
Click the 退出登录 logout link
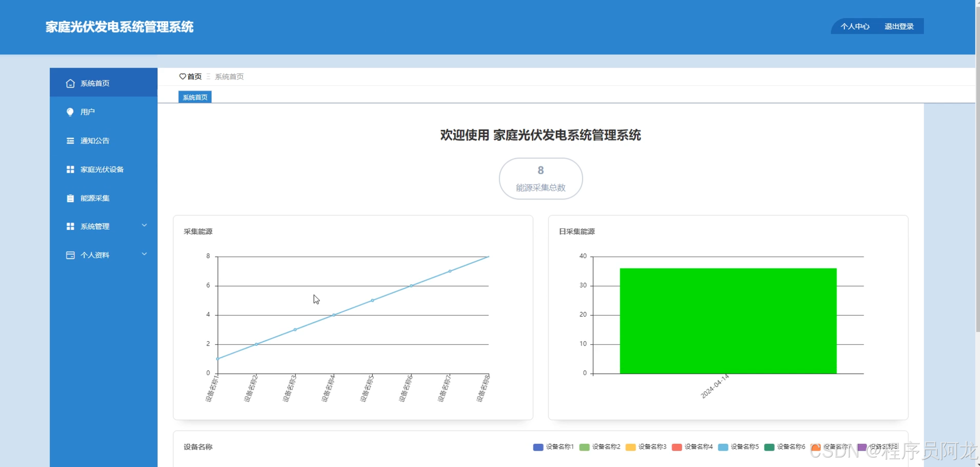[899, 26]
